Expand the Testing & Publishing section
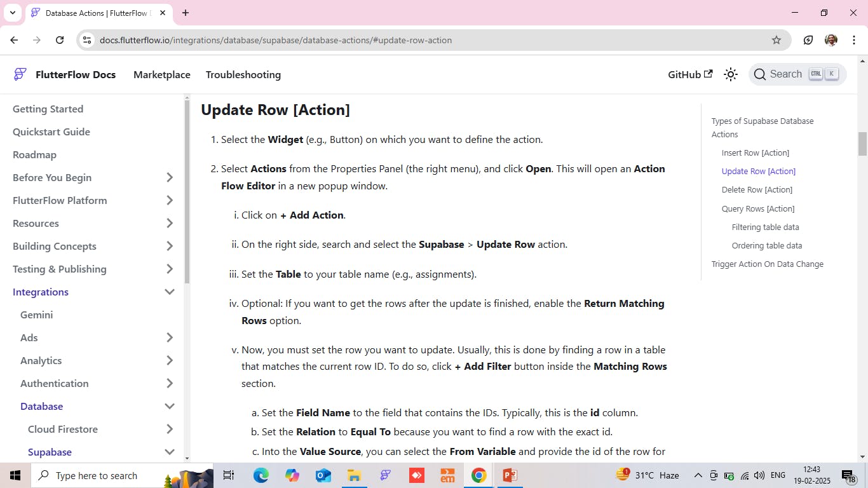The image size is (868, 488). tap(170, 269)
